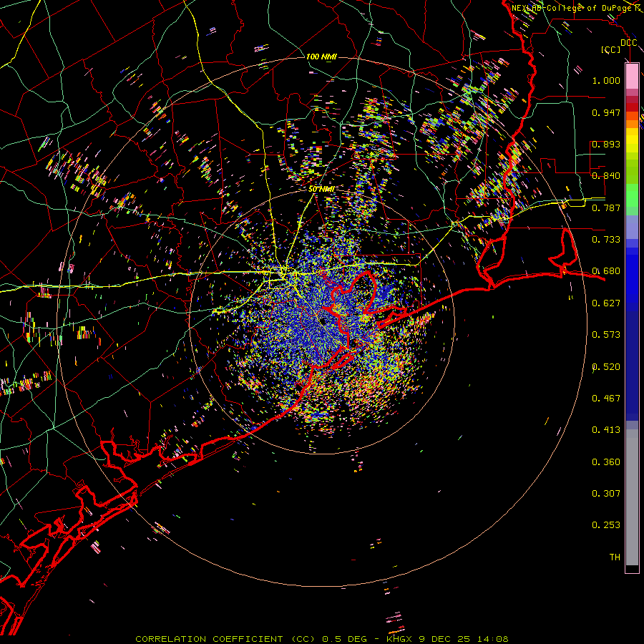Select the 0.573 scale value
The height and width of the screenshot is (644, 644).
tap(606, 335)
